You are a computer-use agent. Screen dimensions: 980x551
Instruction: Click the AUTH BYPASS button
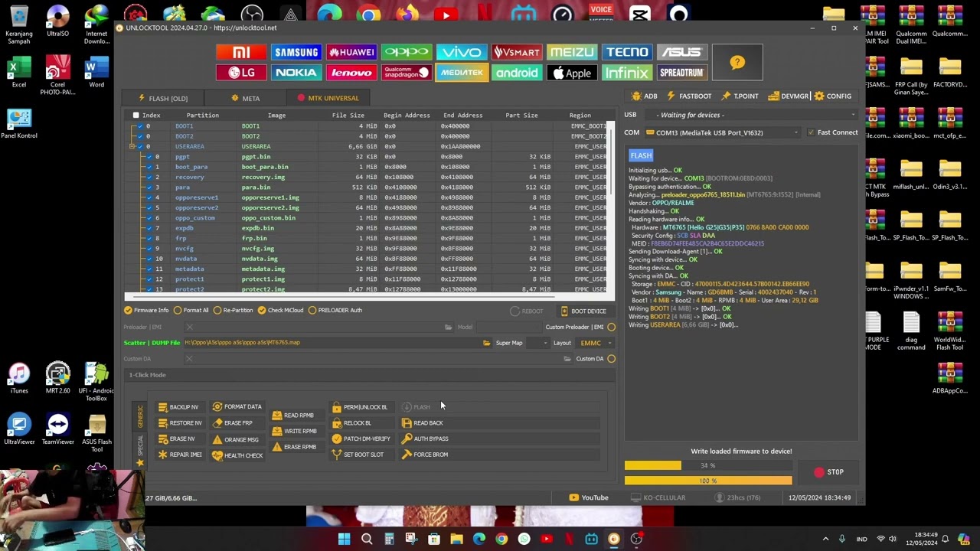pyautogui.click(x=425, y=439)
